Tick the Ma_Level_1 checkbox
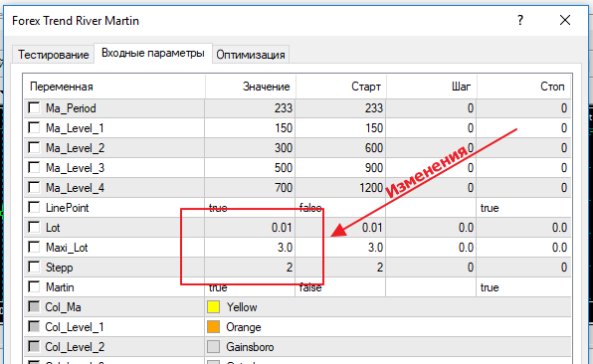This screenshot has width=593, height=364. pyautogui.click(x=34, y=127)
